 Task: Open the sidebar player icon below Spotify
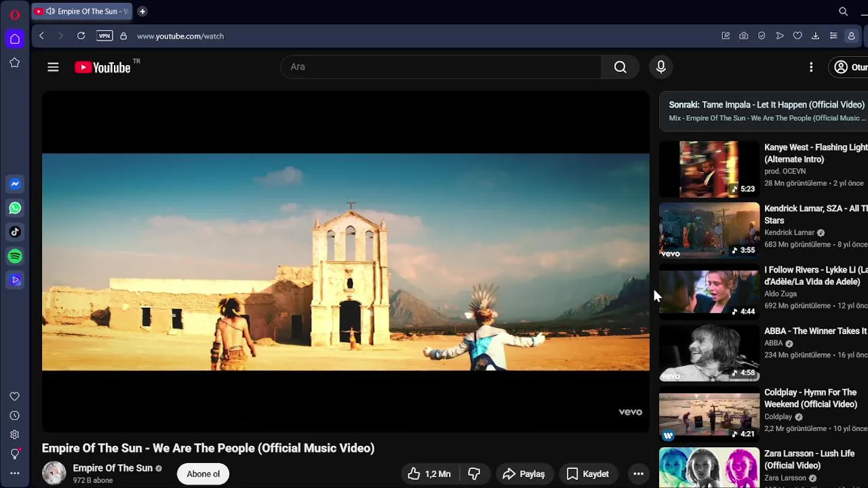15,280
